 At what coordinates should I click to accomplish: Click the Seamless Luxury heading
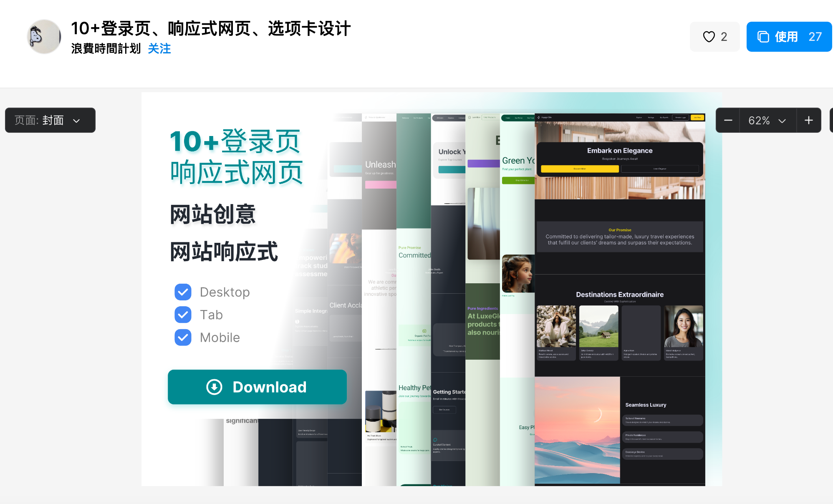click(x=646, y=405)
